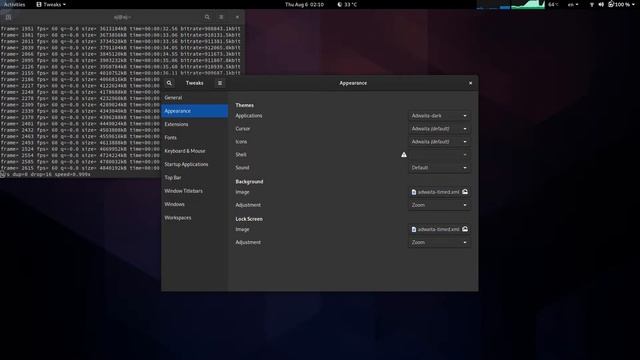Select the Startup Applications category
The height and width of the screenshot is (360, 640).
tap(195, 164)
